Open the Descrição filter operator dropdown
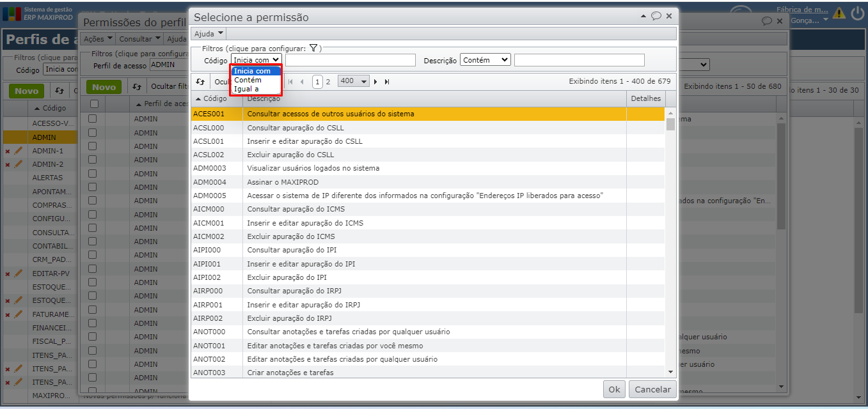Screen dimensions: 868x409 tap(485, 59)
